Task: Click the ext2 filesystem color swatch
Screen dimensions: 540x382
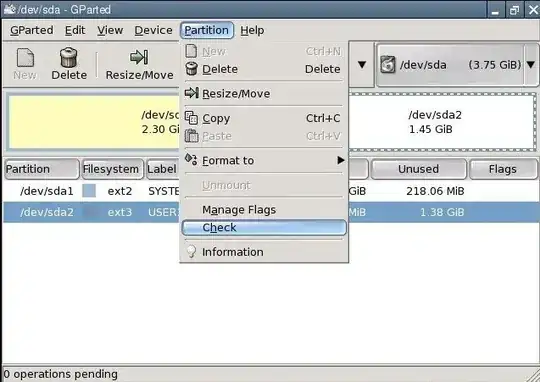Action: (89, 191)
